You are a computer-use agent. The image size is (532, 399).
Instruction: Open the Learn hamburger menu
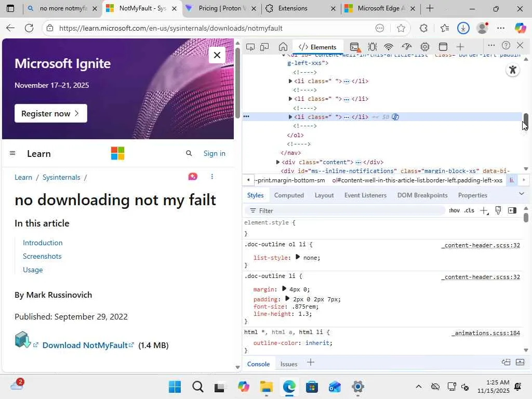click(x=12, y=153)
